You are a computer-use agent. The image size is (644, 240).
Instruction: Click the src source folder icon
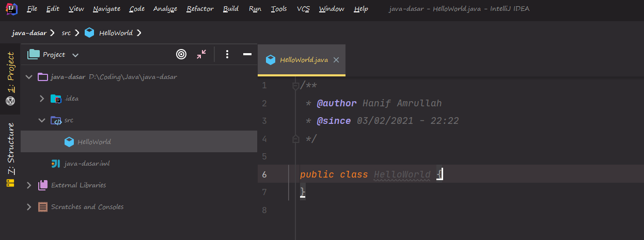click(56, 120)
